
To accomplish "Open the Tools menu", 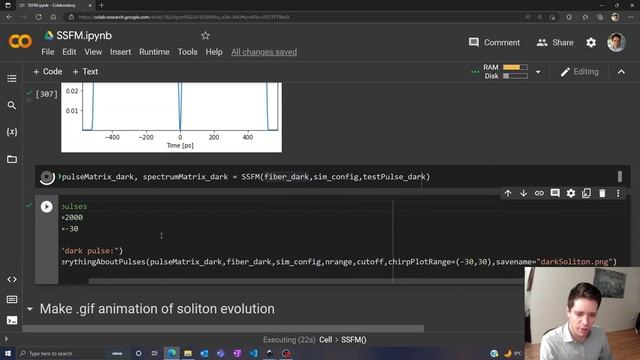I will (187, 52).
